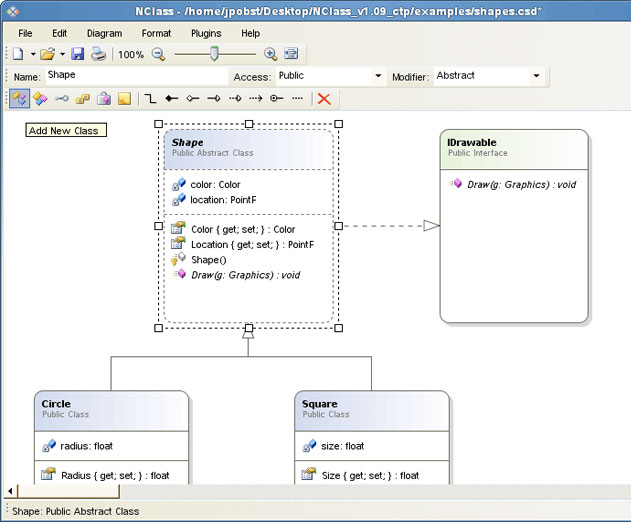Click the Square class header
The image size is (631, 522).
point(372,411)
